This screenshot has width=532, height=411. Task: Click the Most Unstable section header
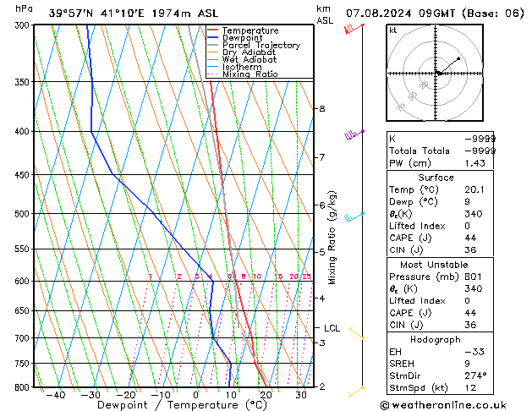(x=434, y=265)
